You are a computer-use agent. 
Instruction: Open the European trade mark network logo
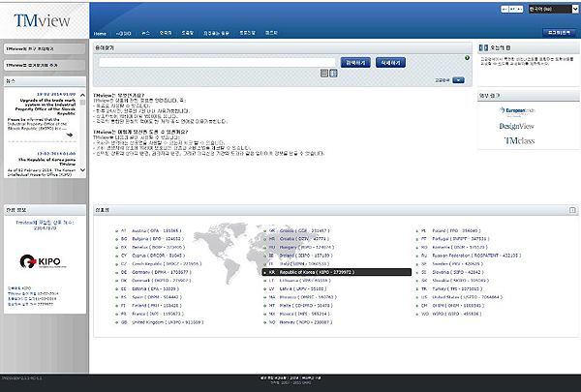(x=517, y=110)
